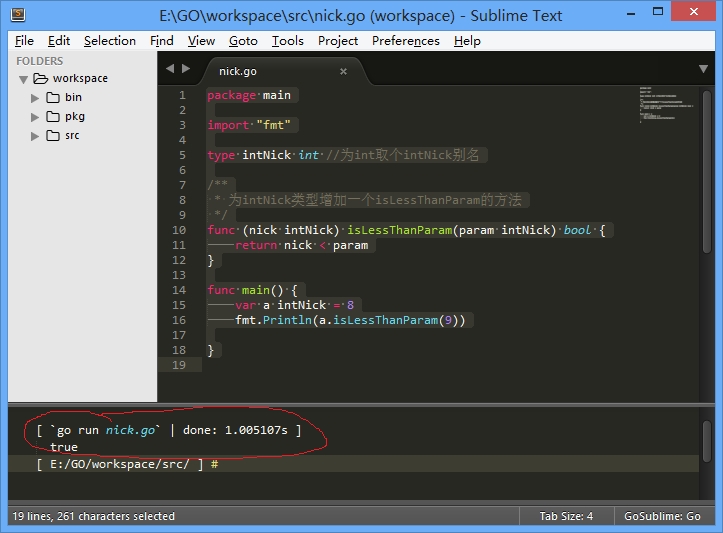The width and height of the screenshot is (723, 533).
Task: Select the workspace folder icon
Action: coord(41,79)
